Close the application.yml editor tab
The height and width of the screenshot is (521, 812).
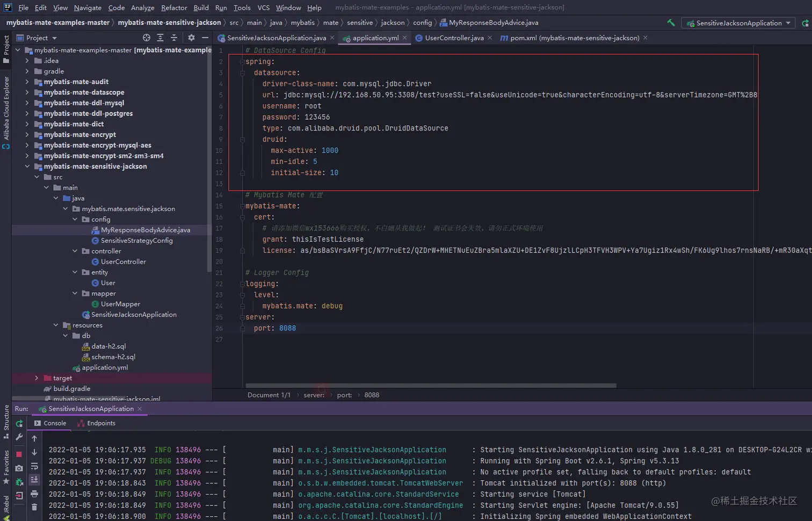pos(404,38)
